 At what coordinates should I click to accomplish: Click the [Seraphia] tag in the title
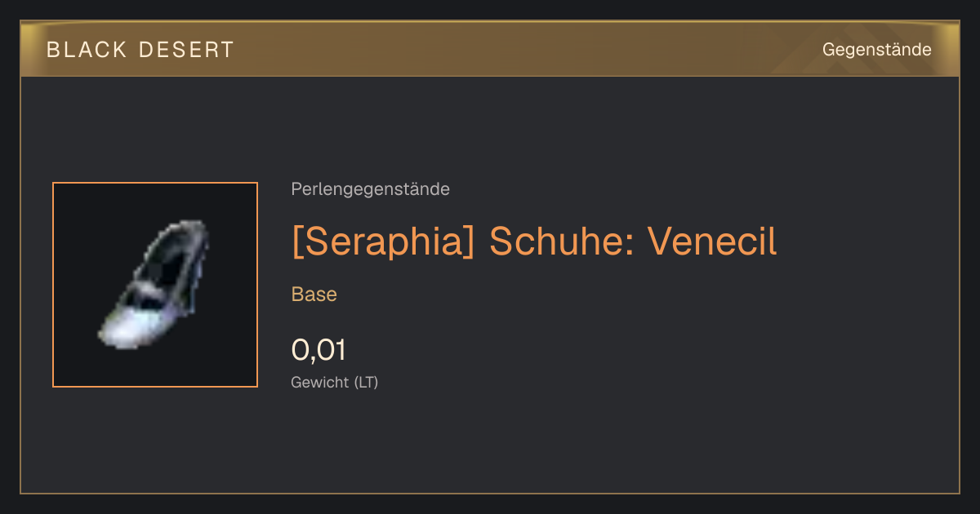383,241
